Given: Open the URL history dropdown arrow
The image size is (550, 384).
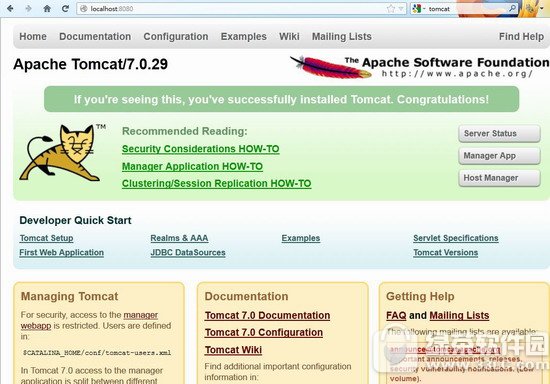Looking at the screenshot, I should click(x=401, y=9).
